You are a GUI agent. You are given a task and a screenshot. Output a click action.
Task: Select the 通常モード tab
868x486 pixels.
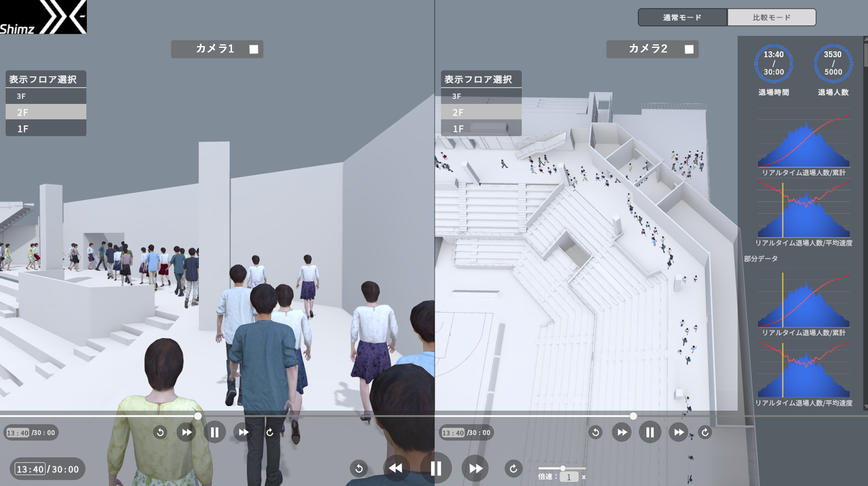[x=682, y=18]
